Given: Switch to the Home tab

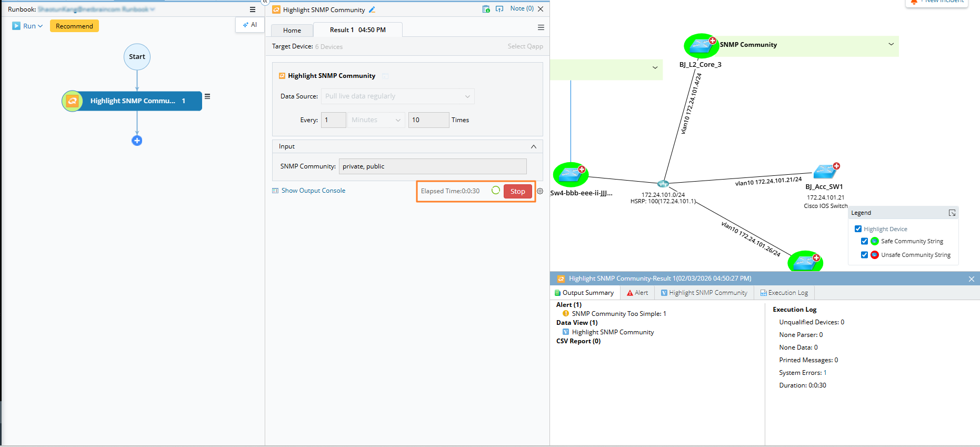Looking at the screenshot, I should pos(292,31).
